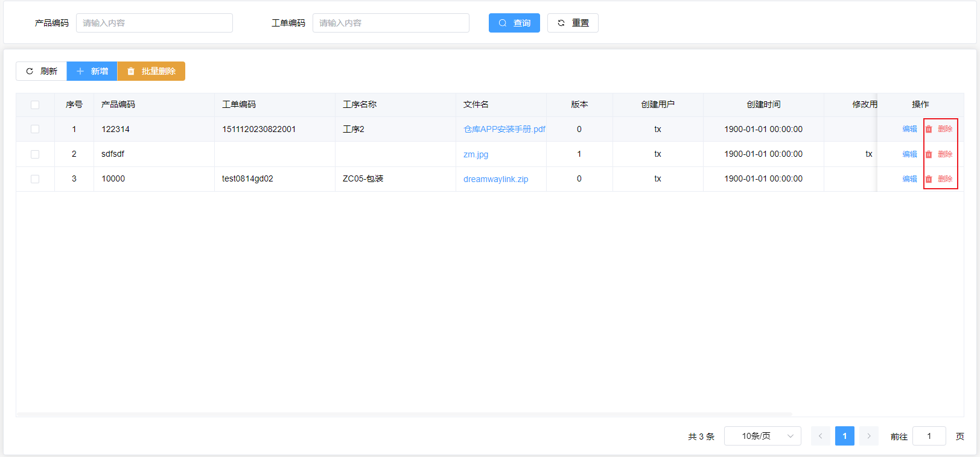Click the reset icon in 重置 button
The height and width of the screenshot is (457, 980).
point(561,23)
